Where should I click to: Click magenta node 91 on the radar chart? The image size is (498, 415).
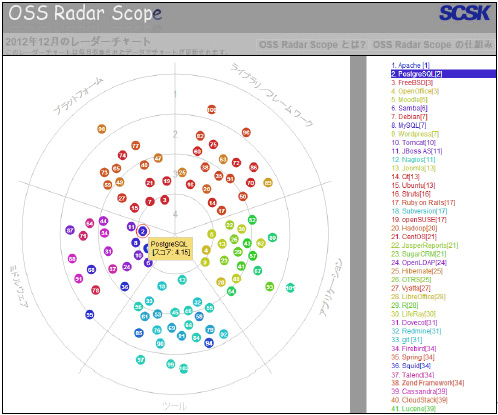click(79, 278)
